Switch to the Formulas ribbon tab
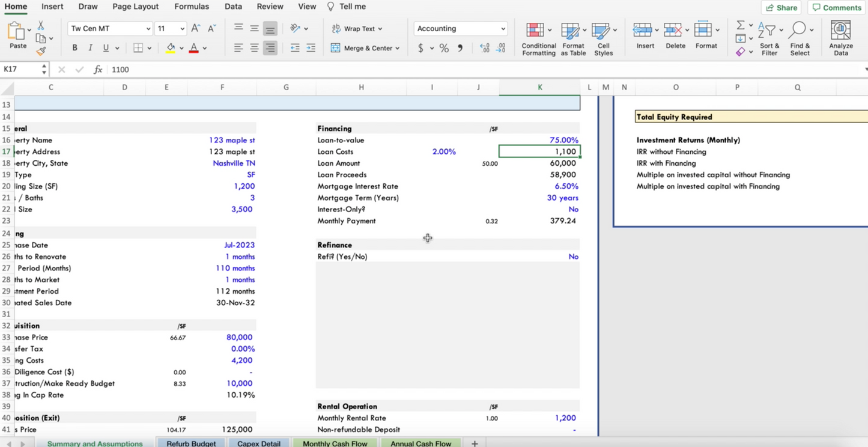 [x=192, y=7]
